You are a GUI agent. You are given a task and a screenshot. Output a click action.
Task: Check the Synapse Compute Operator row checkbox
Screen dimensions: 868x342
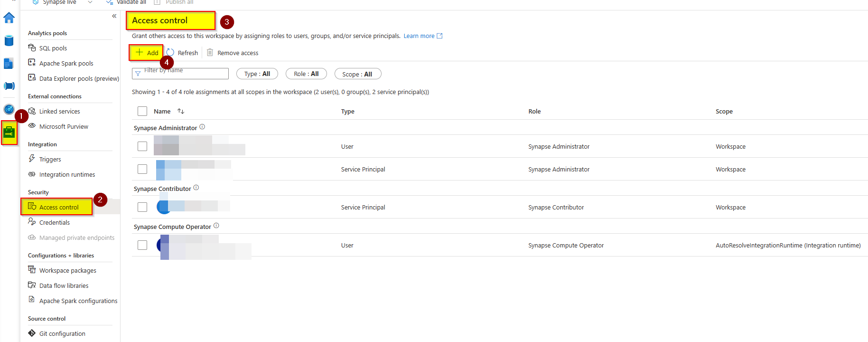142,245
